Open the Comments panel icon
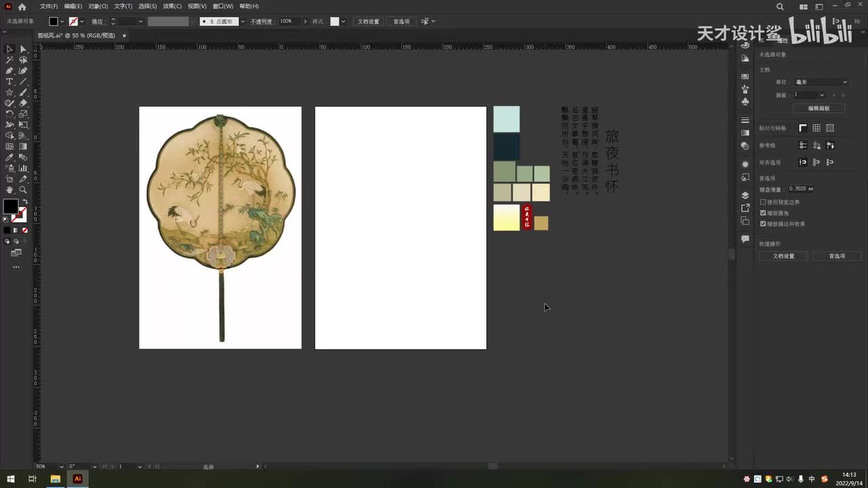The image size is (868, 488). (745, 239)
